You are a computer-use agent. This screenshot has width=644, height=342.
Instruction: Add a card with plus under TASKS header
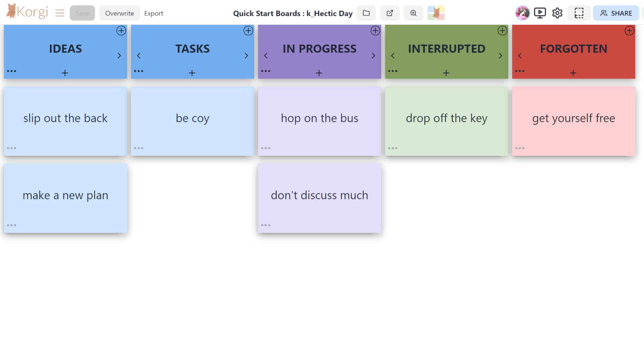[x=192, y=73]
